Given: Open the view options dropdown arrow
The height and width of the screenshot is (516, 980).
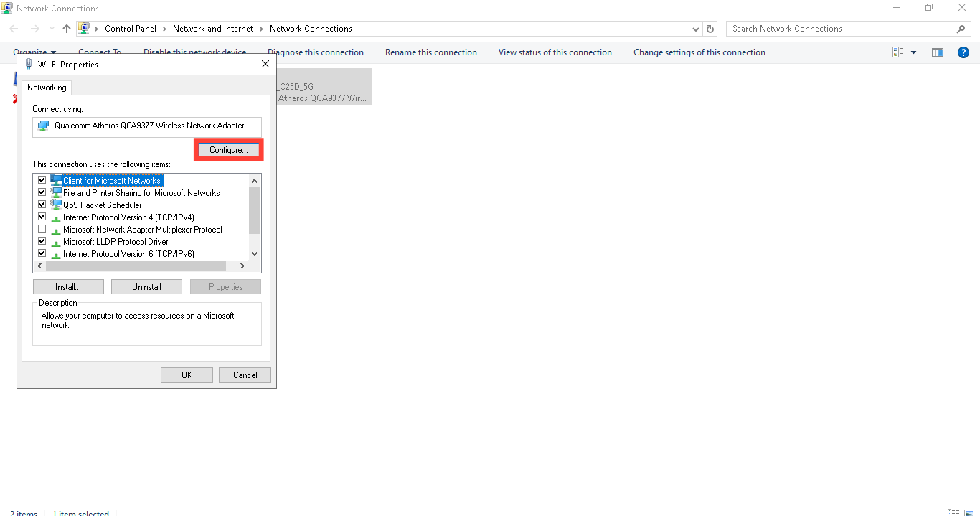Looking at the screenshot, I should point(913,52).
